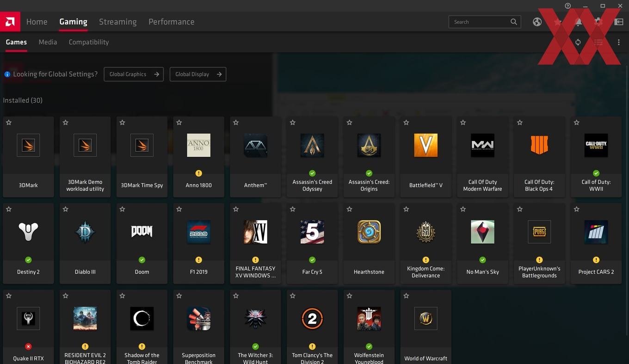
Task: Toggle favorite star on Anno 1800 tile
Action: [179, 123]
